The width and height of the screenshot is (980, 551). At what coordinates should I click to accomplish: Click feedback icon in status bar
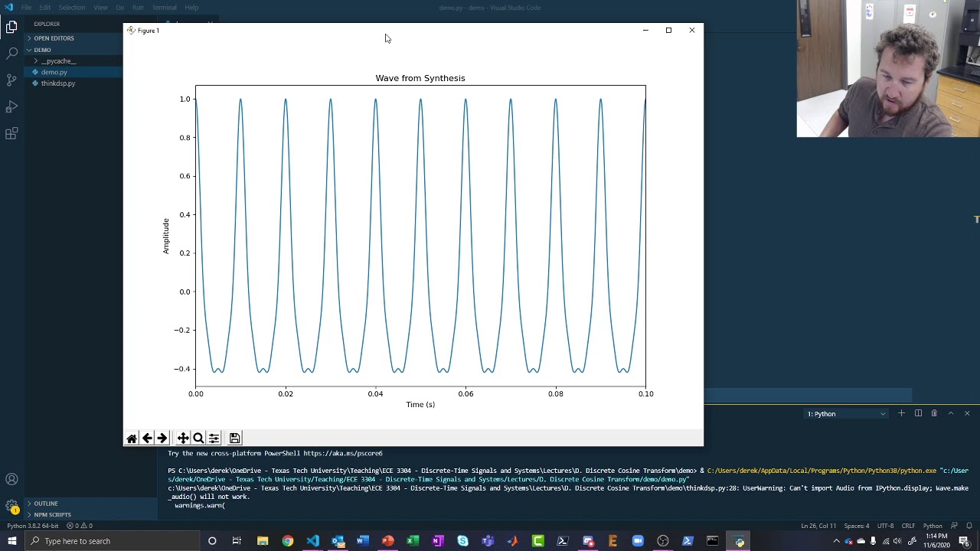pos(954,526)
